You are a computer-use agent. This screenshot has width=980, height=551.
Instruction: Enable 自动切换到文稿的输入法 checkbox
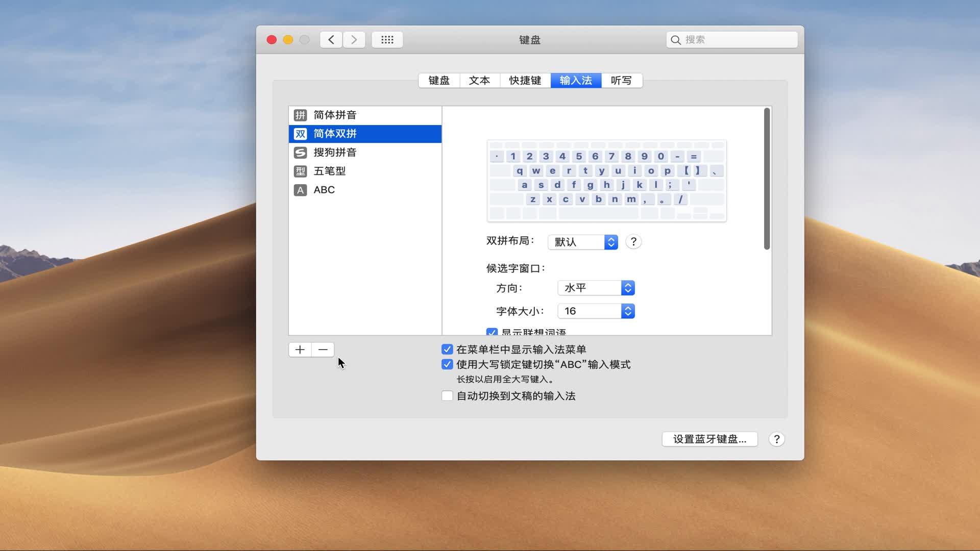[x=447, y=396]
